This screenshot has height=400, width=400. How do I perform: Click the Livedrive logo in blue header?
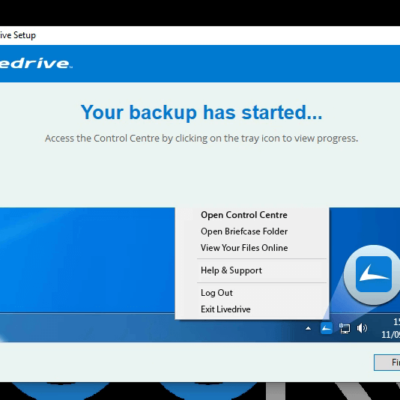tap(36, 63)
